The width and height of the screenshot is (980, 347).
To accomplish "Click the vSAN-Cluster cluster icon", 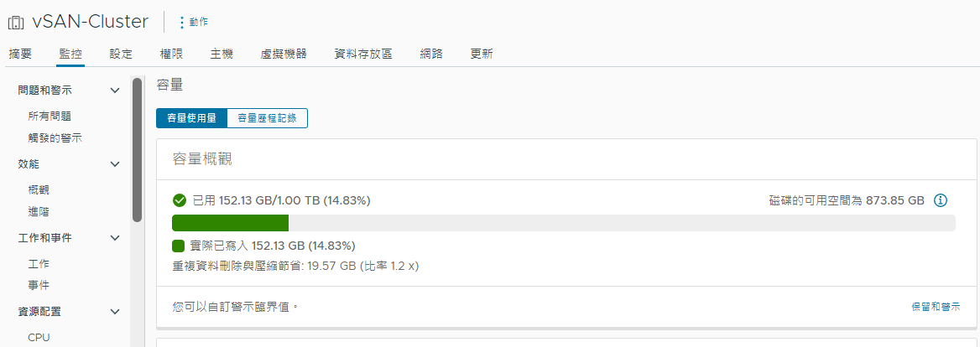I will [x=16, y=23].
